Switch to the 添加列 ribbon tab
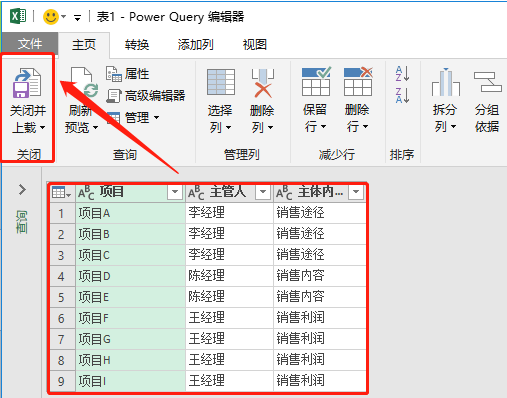This screenshot has width=507, height=398. click(x=196, y=44)
